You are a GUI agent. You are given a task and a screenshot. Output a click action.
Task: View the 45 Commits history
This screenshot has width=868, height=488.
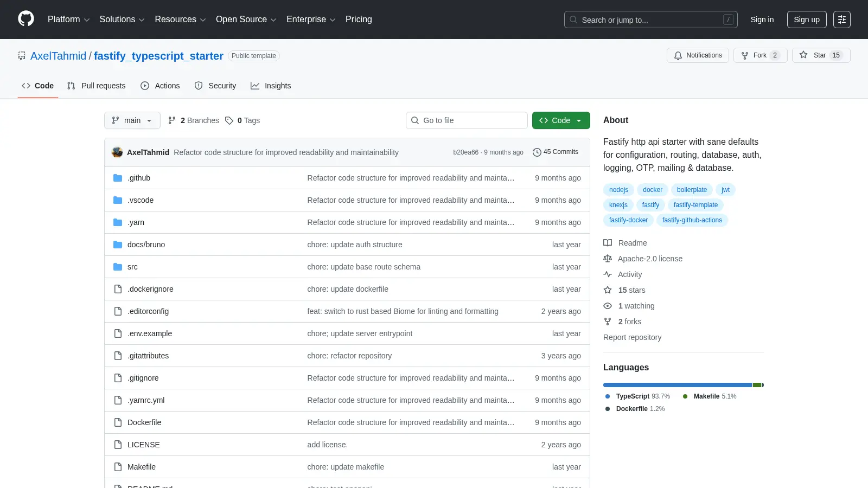point(556,152)
